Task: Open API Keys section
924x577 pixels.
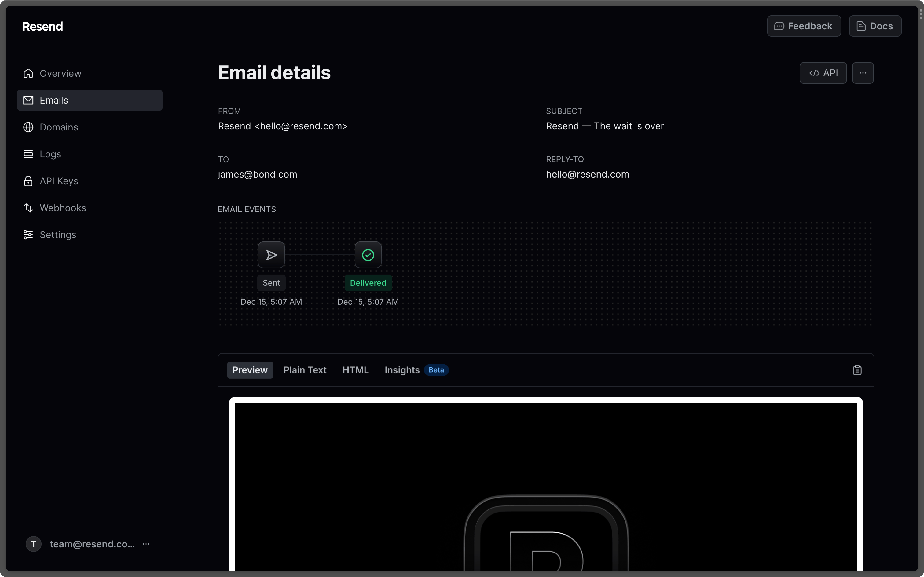Action: (x=90, y=181)
